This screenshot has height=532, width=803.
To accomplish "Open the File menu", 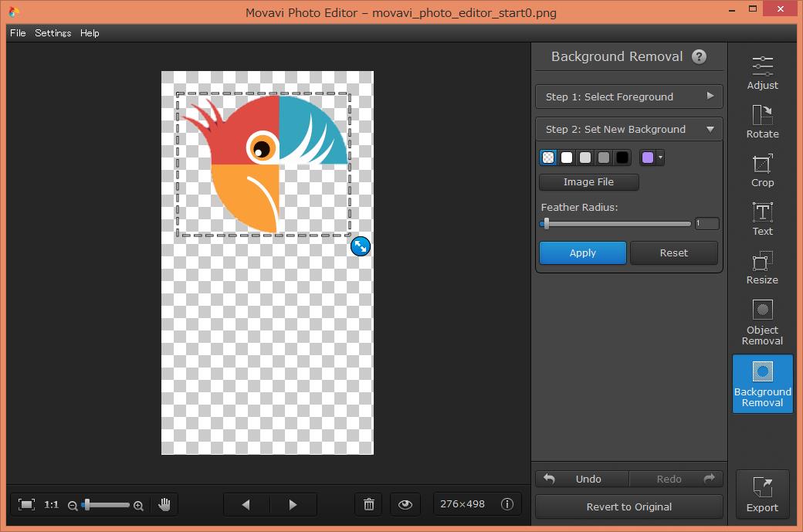I will point(18,33).
